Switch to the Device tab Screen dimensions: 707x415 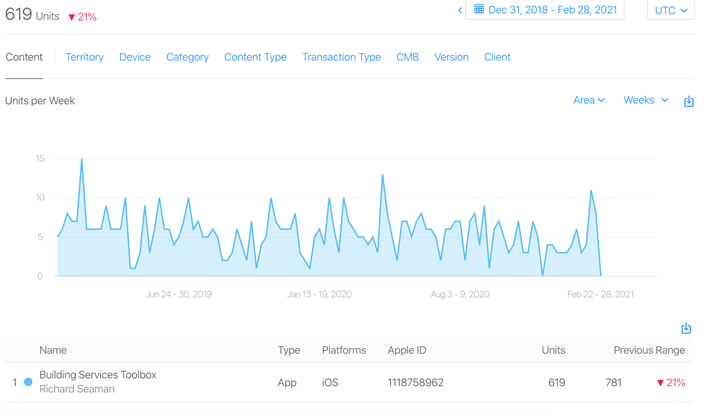(135, 57)
